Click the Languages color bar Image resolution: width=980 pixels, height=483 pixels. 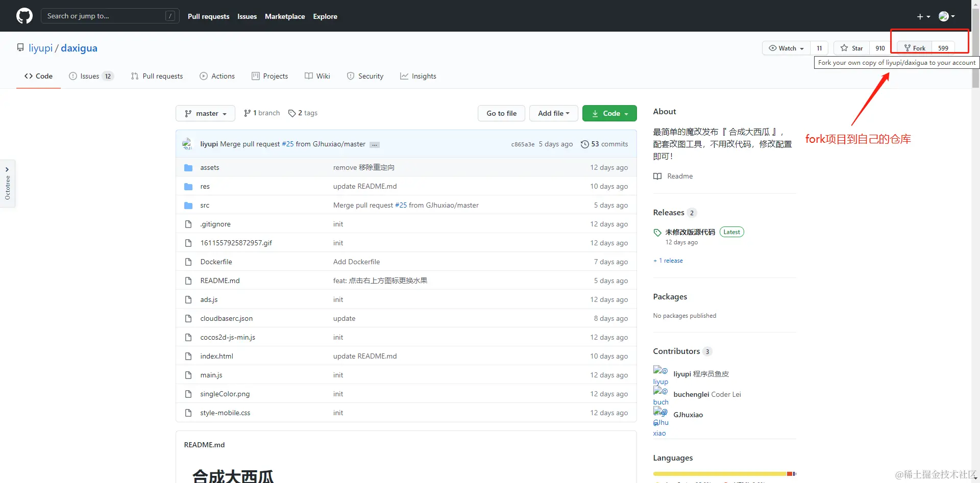[x=724, y=474]
